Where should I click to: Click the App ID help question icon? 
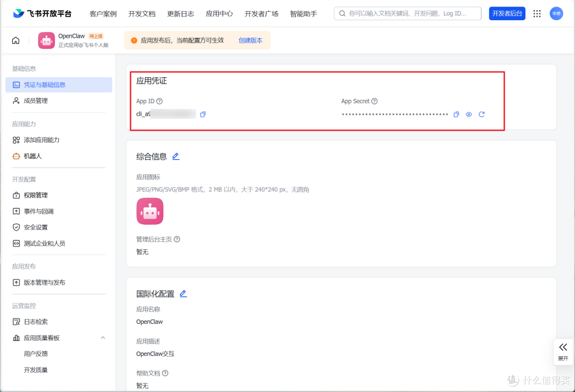coord(159,101)
